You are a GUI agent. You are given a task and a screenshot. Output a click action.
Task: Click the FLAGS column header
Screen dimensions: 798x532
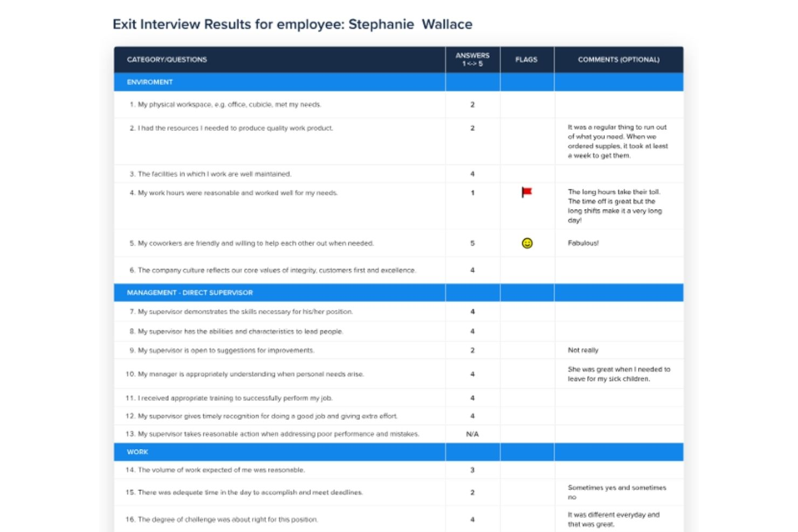pos(526,60)
